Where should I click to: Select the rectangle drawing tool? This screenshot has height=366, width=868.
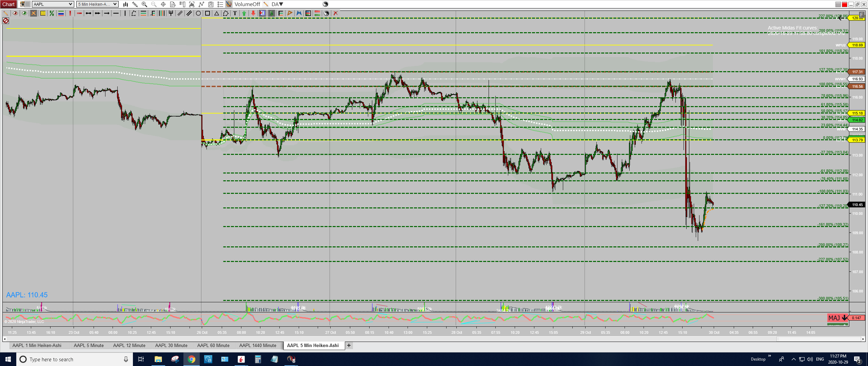click(208, 13)
